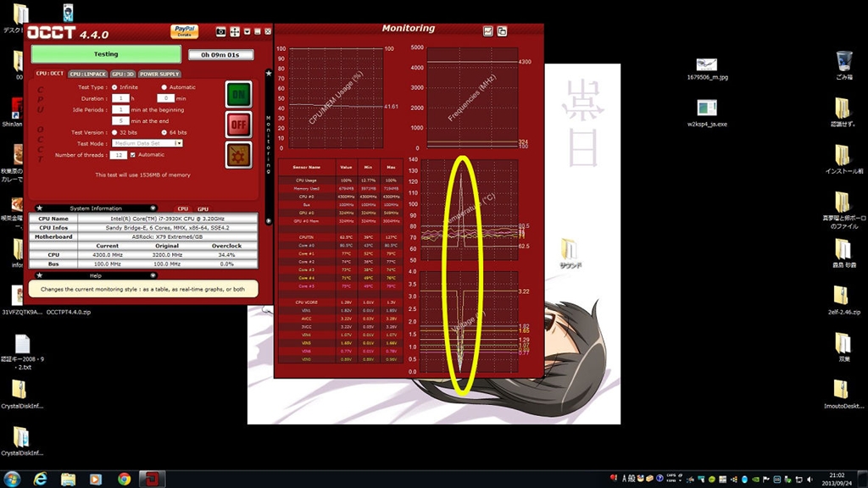The image size is (868, 488).
Task: Open Windows Media Player from the taskbar
Action: coord(96,479)
